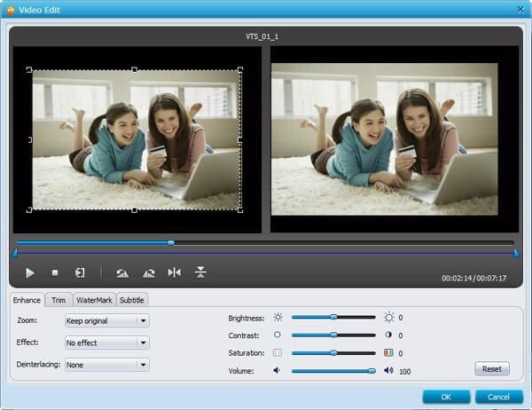
Task: Open the Effect dropdown showing No effect
Action: (x=107, y=343)
